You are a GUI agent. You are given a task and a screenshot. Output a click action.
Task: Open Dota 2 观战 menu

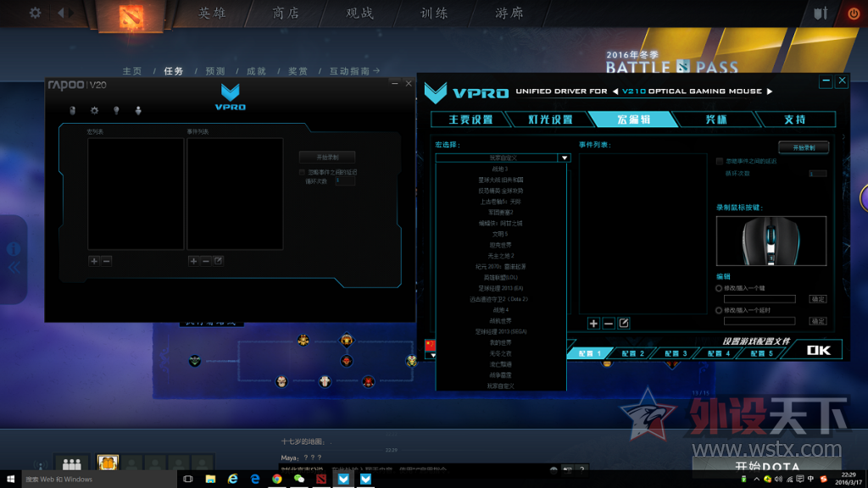coord(359,14)
